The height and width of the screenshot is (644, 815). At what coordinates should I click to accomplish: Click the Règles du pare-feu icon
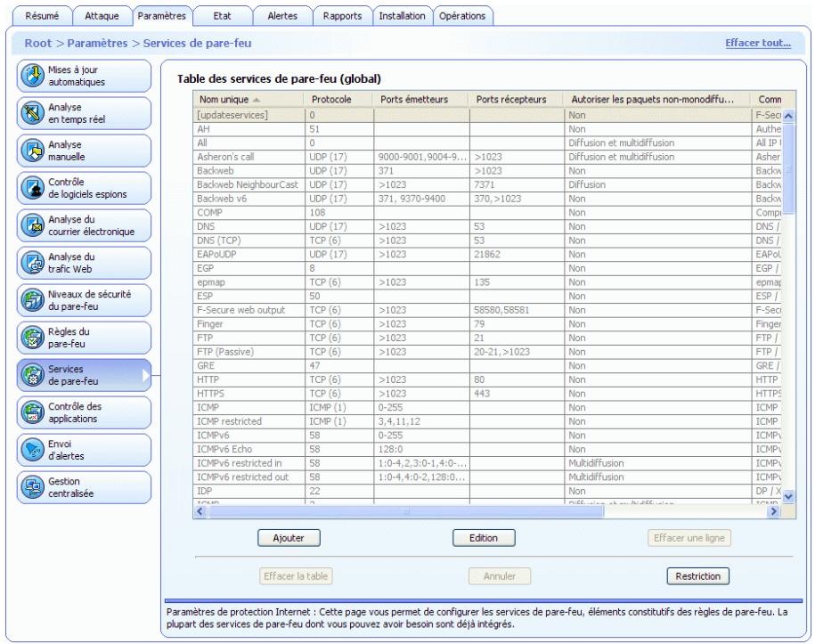point(32,338)
